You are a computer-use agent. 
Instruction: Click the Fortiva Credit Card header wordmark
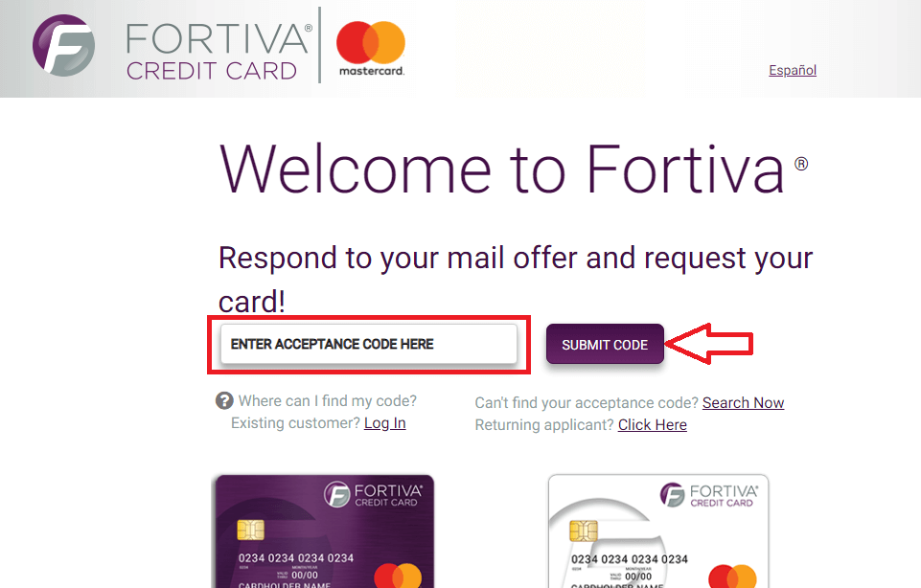219,52
